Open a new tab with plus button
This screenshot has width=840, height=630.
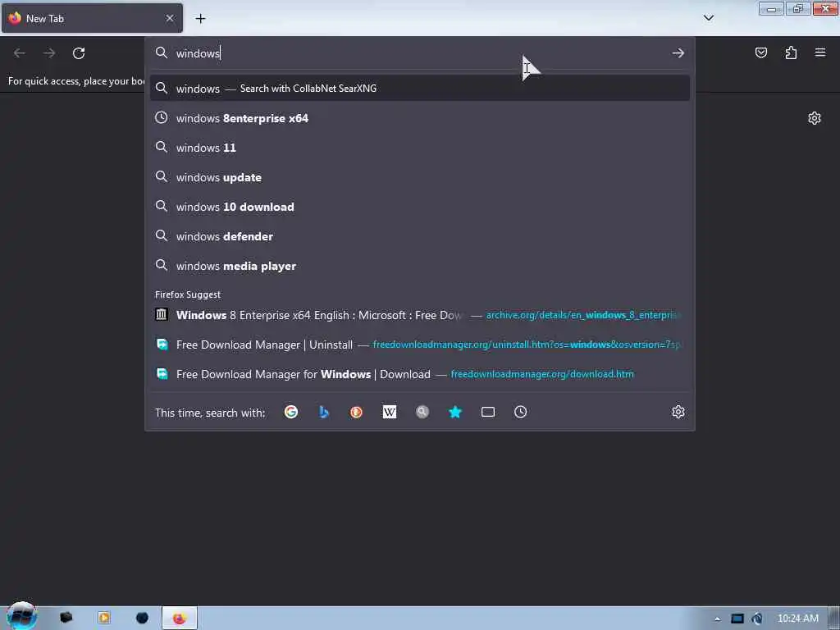(x=200, y=19)
